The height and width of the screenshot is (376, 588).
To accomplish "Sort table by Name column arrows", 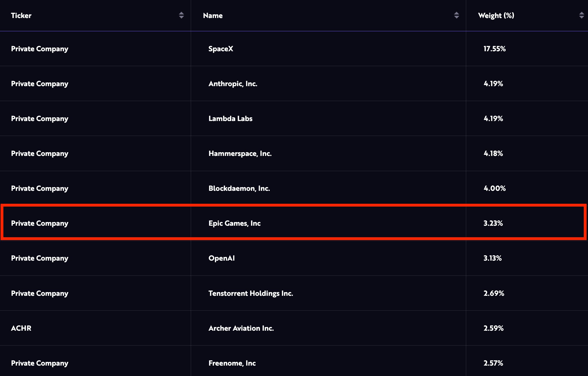I will pos(457,15).
